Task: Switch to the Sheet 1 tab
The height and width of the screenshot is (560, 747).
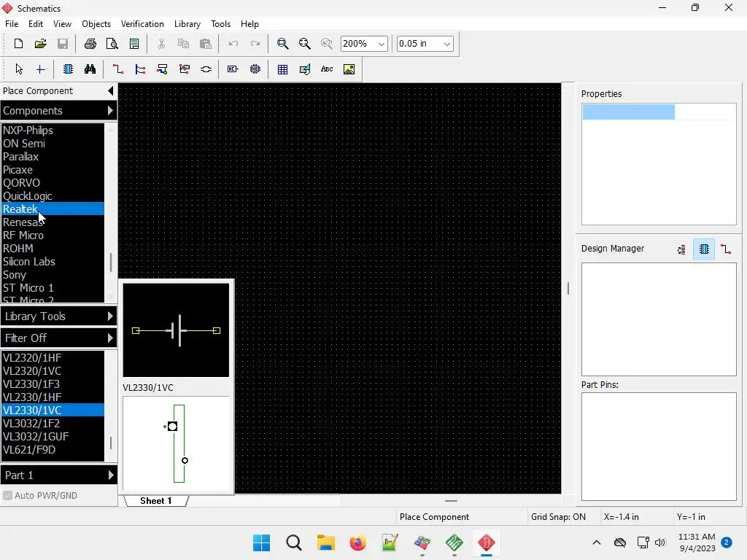Action: click(156, 501)
